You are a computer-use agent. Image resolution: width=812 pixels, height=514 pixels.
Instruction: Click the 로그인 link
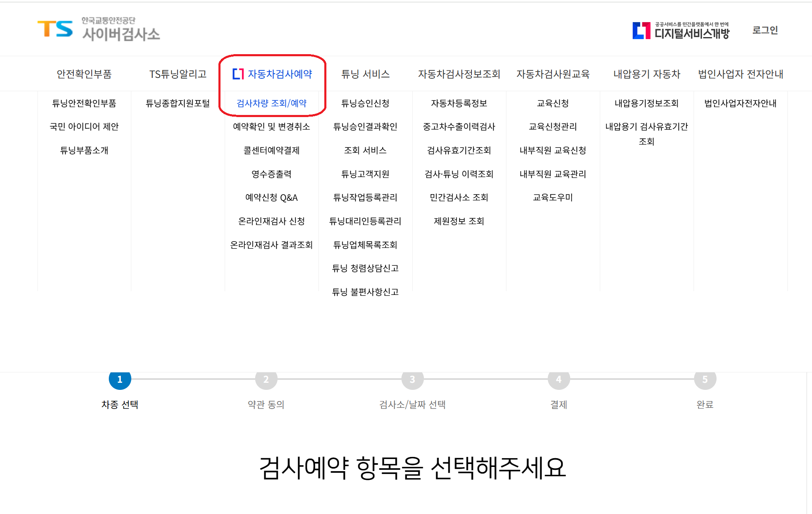coord(765,30)
